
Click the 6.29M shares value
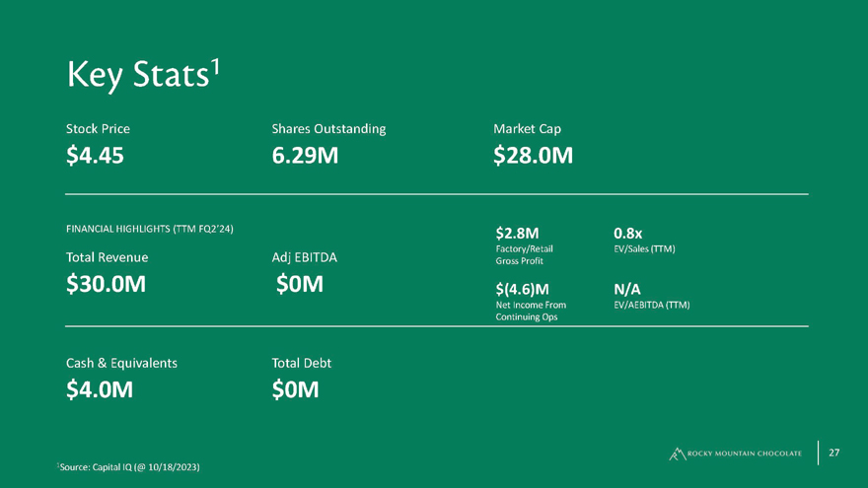click(x=305, y=155)
